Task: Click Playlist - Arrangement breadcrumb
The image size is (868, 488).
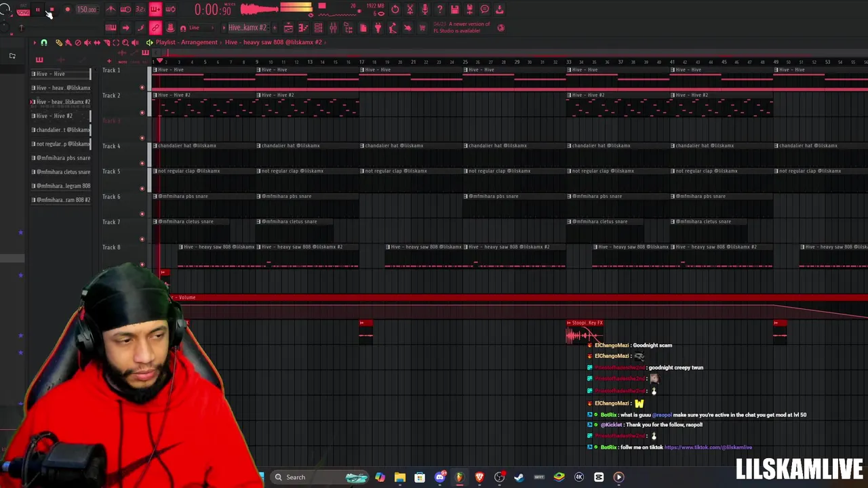Action: point(186,42)
